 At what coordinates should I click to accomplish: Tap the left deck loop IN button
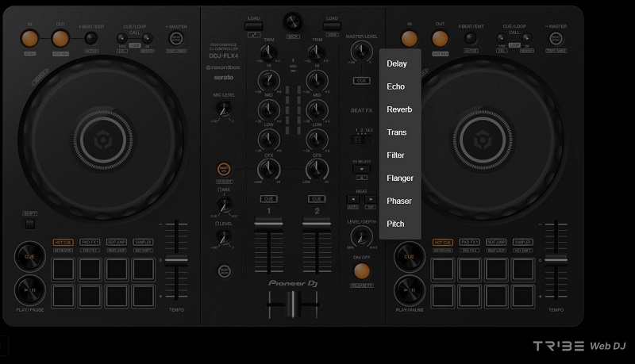coord(29,39)
